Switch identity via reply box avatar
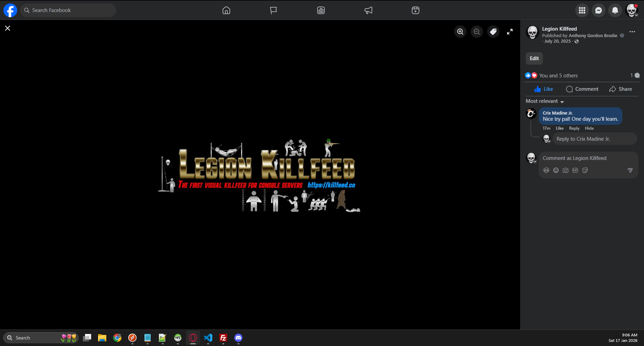The image size is (644, 346). (547, 139)
